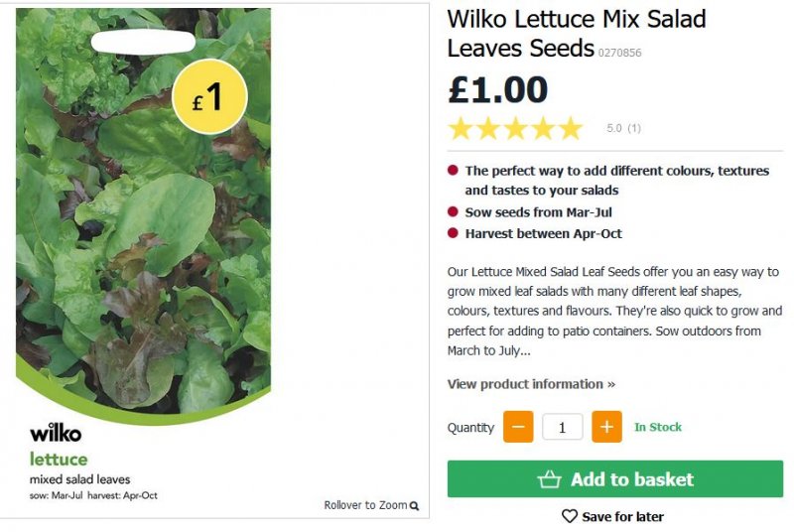
Task: Click the product code 0270856
Action: click(620, 53)
